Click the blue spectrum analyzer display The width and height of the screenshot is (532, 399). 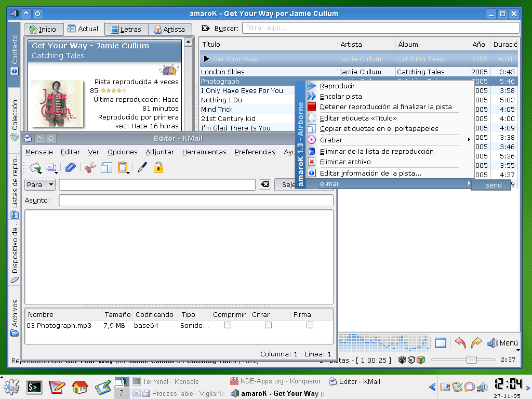(x=384, y=343)
